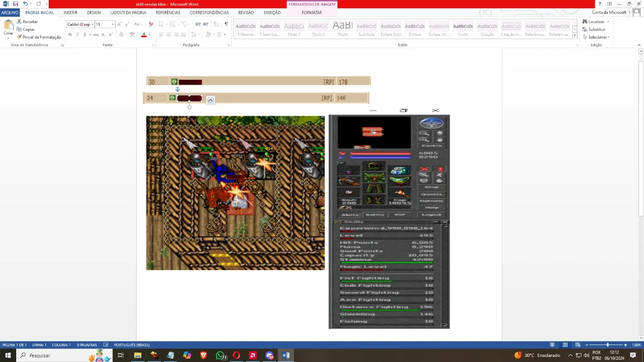Open the ARQUIVO tab
Viewport: 644px width, 362px height.
10,12
